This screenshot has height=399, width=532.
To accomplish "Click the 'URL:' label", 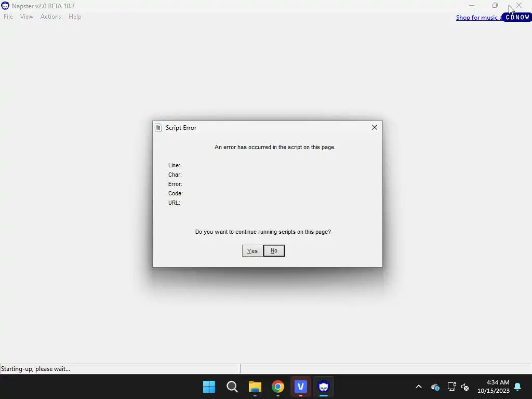I will (174, 203).
